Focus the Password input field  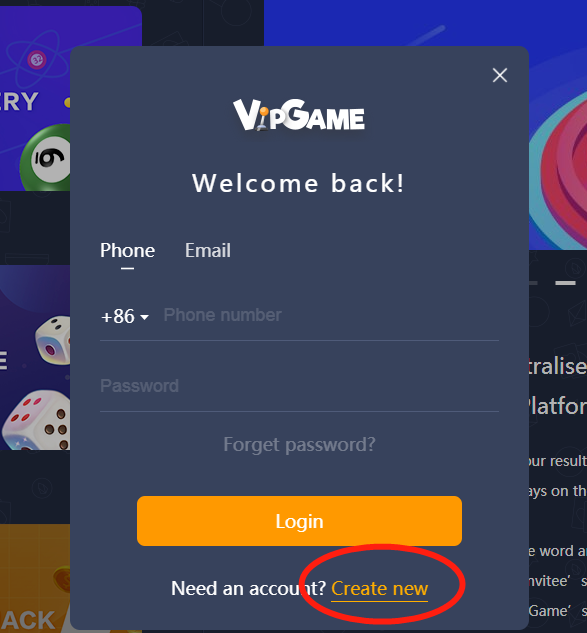[299, 386]
